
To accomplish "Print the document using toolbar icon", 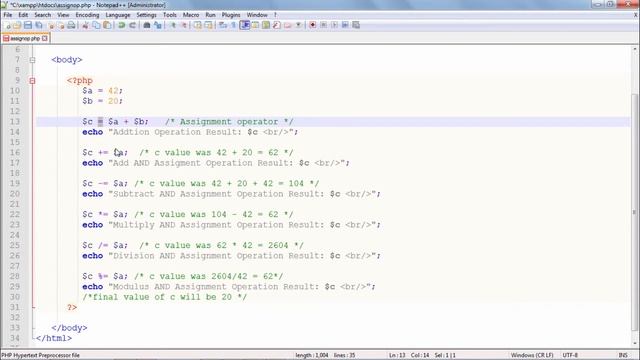I will pos(71,25).
